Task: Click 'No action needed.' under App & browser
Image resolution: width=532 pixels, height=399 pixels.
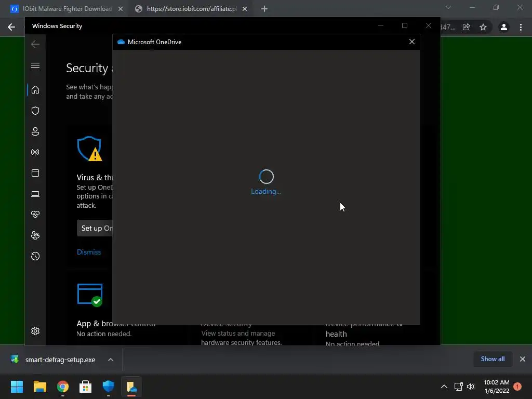Action: pos(104,334)
